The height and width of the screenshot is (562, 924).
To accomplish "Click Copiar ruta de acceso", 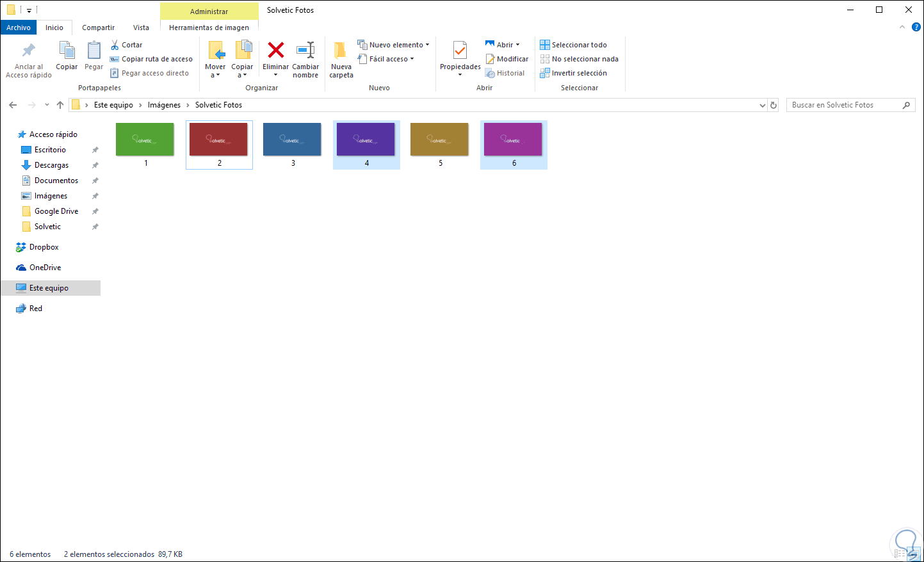I will pos(151,59).
